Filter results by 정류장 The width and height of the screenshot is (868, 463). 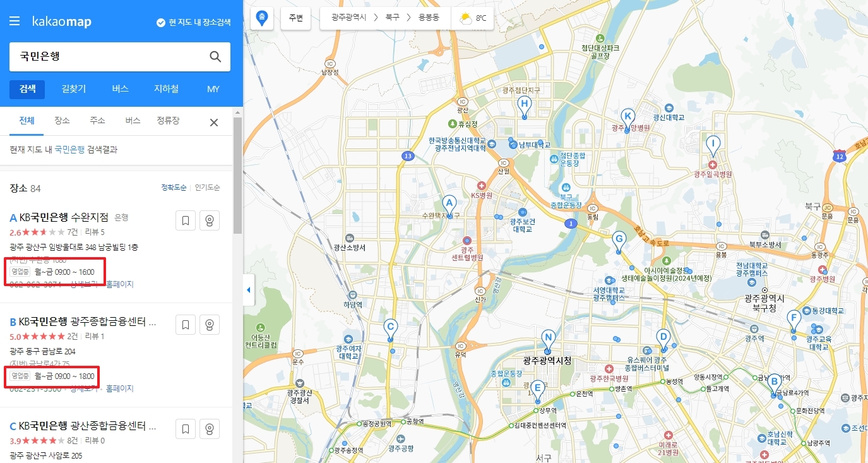tap(168, 121)
